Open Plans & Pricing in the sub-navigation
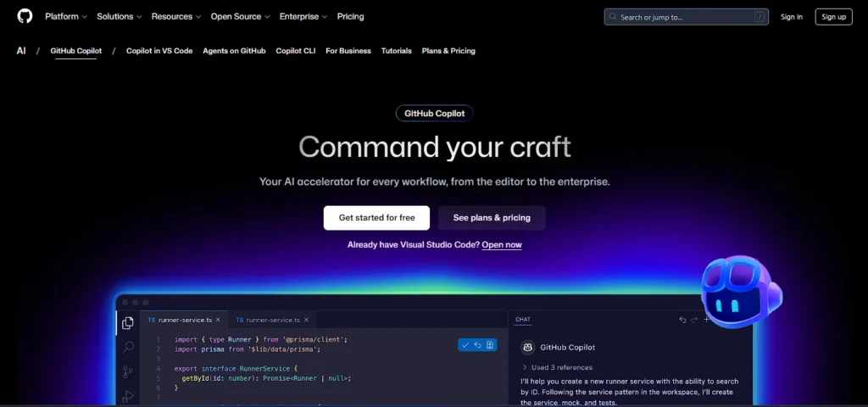This screenshot has height=407, width=868. pyautogui.click(x=448, y=51)
